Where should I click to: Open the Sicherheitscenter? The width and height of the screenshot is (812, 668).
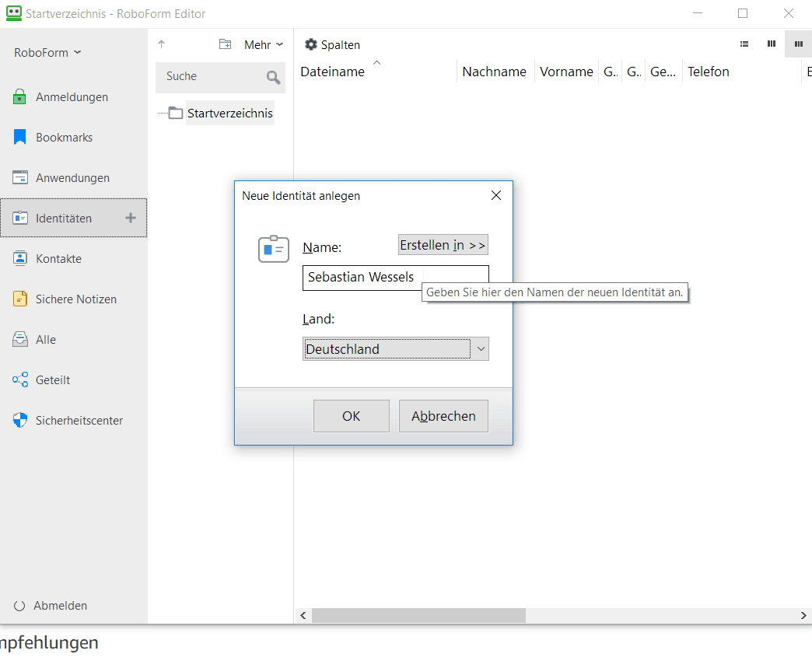(x=74, y=420)
